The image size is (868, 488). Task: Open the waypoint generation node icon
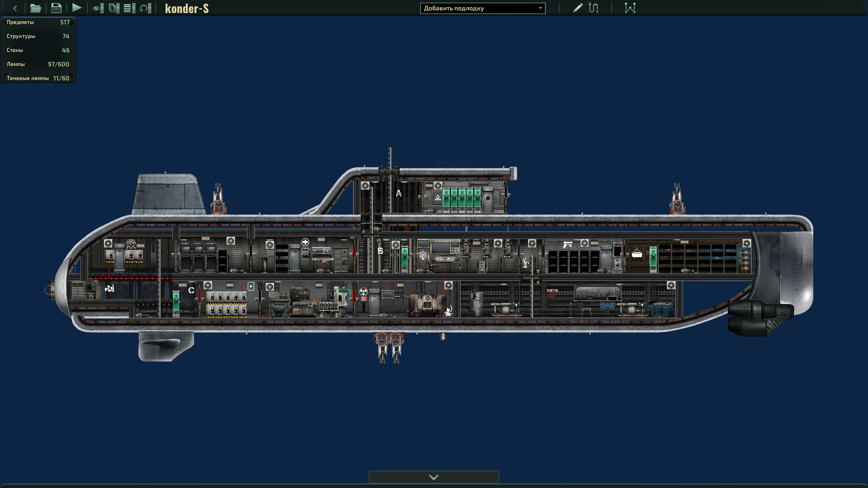click(630, 8)
